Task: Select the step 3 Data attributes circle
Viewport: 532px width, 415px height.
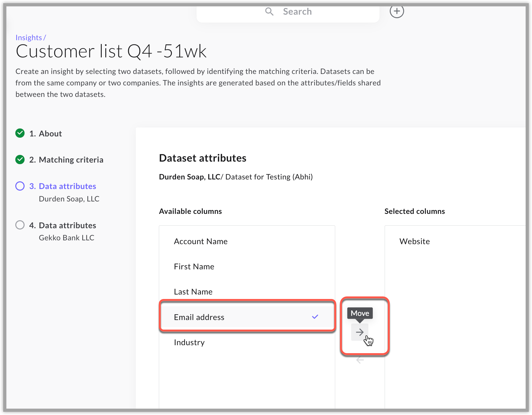Action: (20, 186)
